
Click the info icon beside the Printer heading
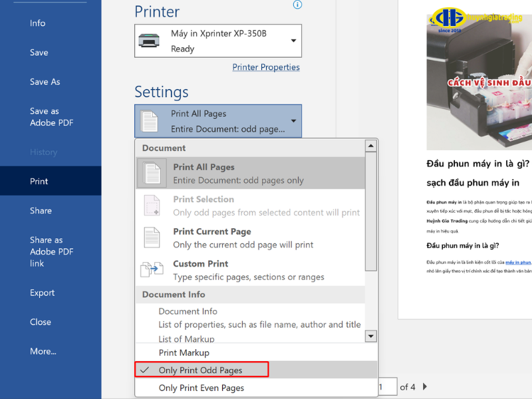pos(297,5)
